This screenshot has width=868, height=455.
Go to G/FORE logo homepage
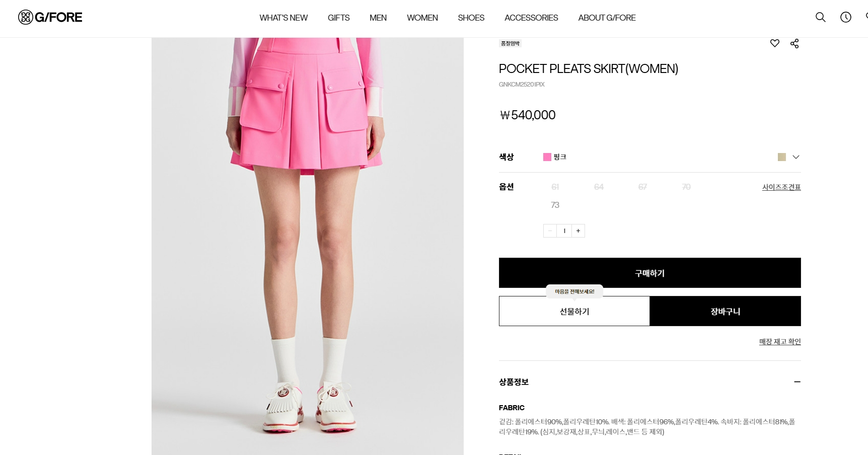coord(50,17)
